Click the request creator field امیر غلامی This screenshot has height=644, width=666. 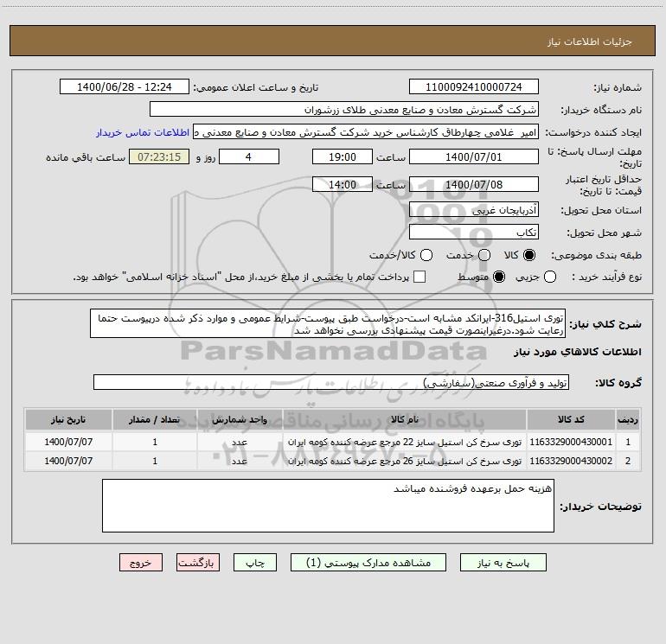366,131
